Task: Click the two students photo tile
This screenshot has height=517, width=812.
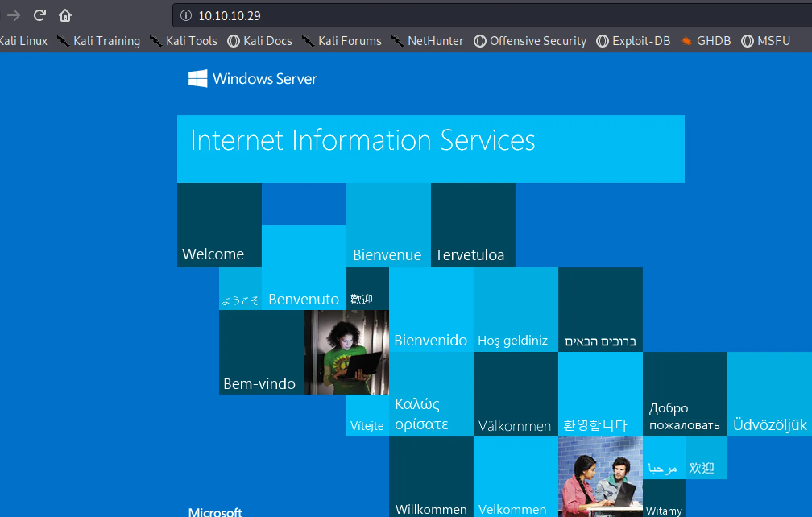Action: (600, 477)
